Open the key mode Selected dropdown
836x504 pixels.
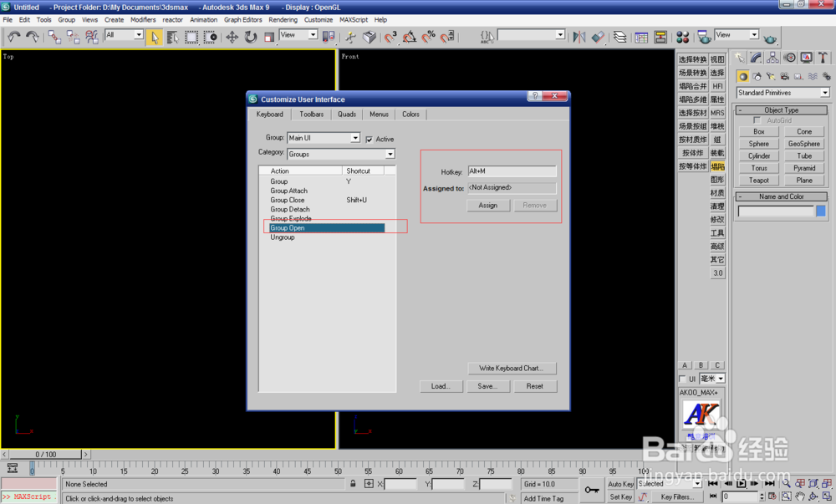[669, 484]
